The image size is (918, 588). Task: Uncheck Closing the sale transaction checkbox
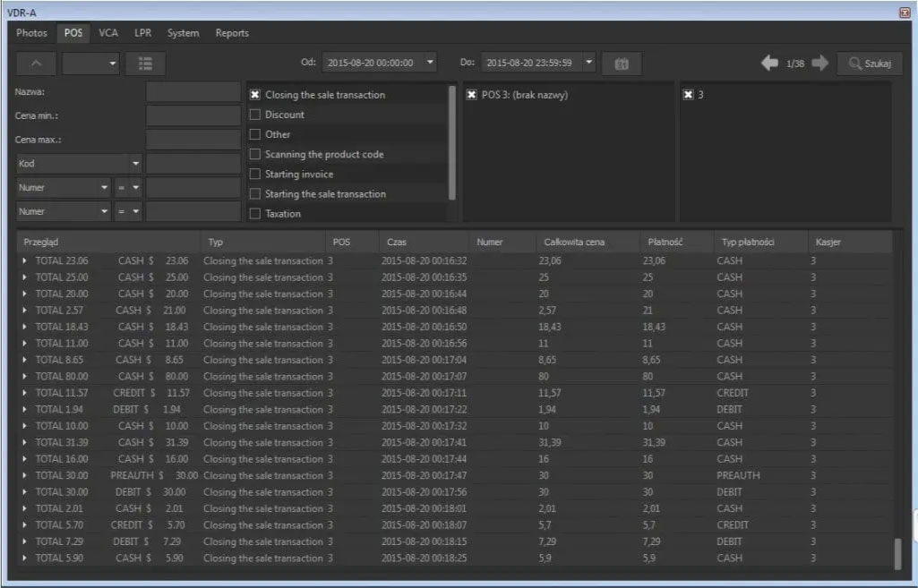(x=255, y=95)
